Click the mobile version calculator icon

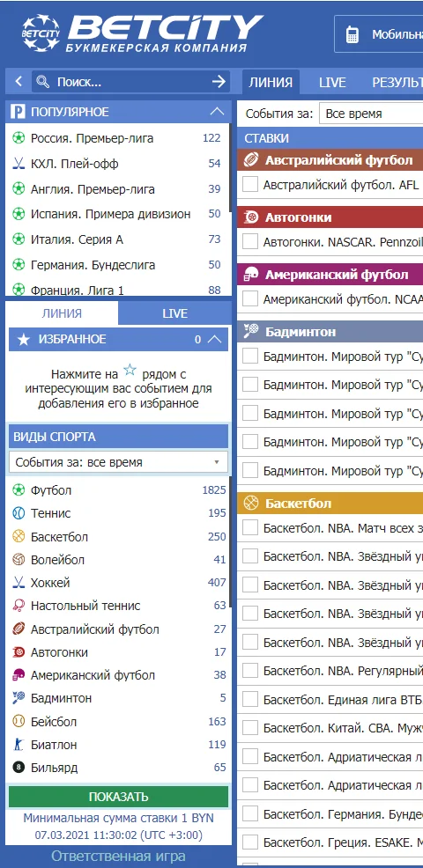[x=352, y=34]
